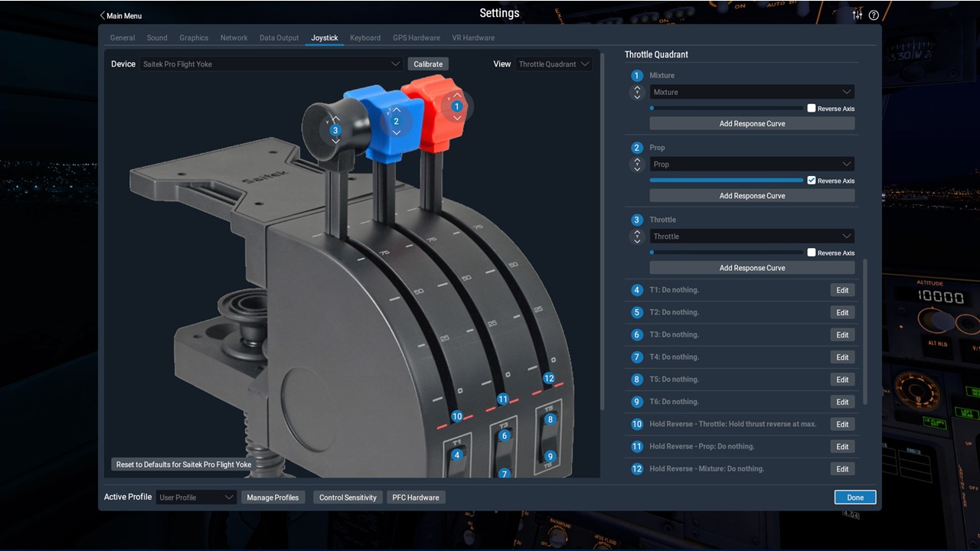Image resolution: width=980 pixels, height=551 pixels.
Task: Switch to the Sound tab
Action: (x=157, y=37)
